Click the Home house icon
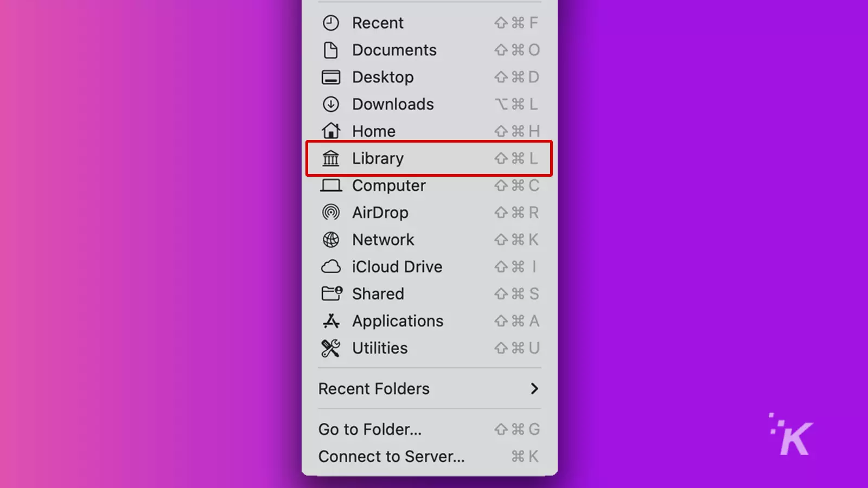Image resolution: width=868 pixels, height=488 pixels. pos(330,131)
